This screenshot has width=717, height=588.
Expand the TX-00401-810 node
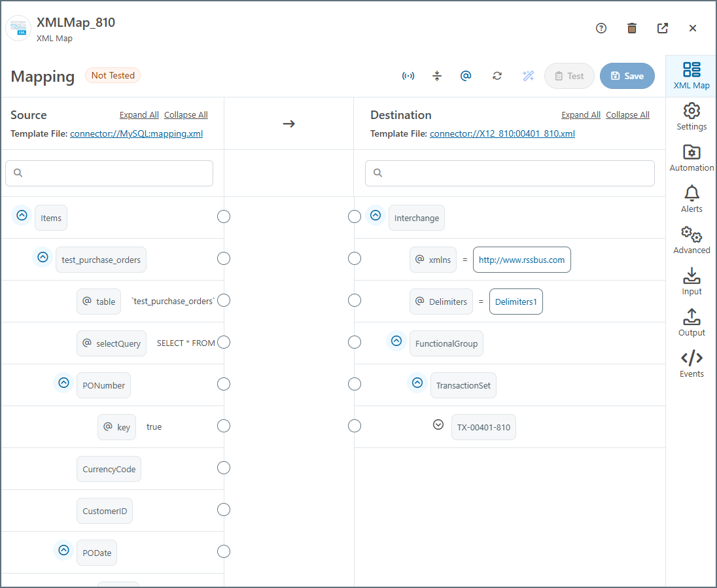pos(438,424)
